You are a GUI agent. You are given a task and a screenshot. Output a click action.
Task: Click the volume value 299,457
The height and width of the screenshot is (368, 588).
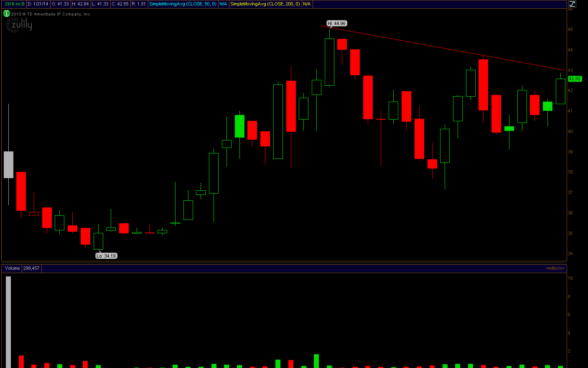[31, 268]
